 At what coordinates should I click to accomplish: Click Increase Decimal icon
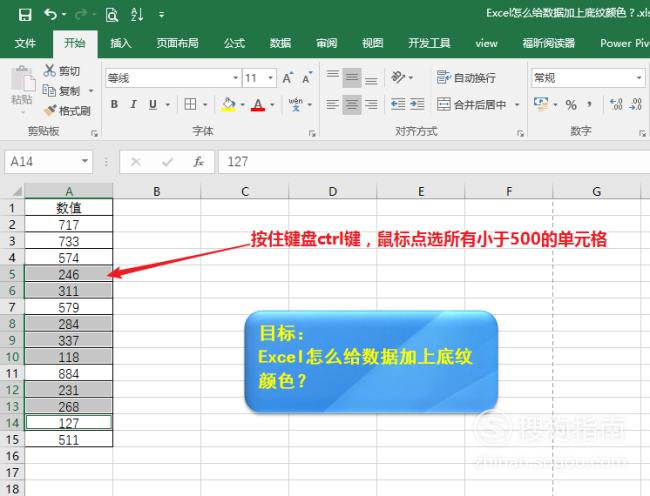click(616, 104)
